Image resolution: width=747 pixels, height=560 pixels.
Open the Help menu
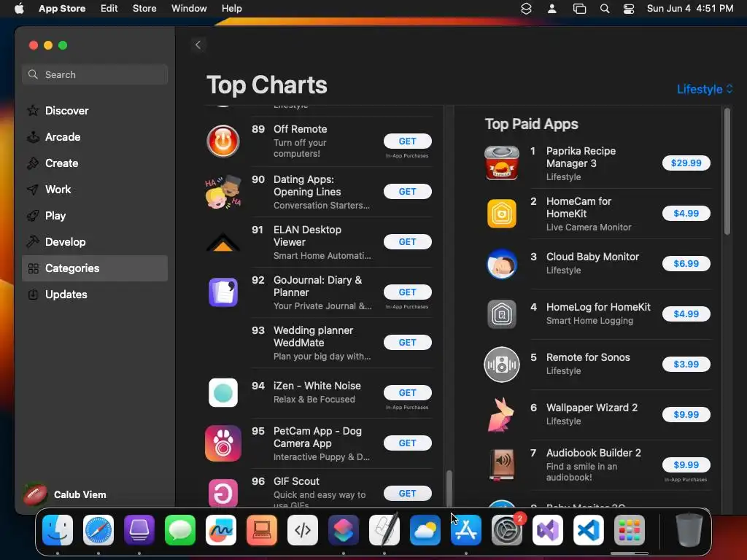click(x=231, y=9)
